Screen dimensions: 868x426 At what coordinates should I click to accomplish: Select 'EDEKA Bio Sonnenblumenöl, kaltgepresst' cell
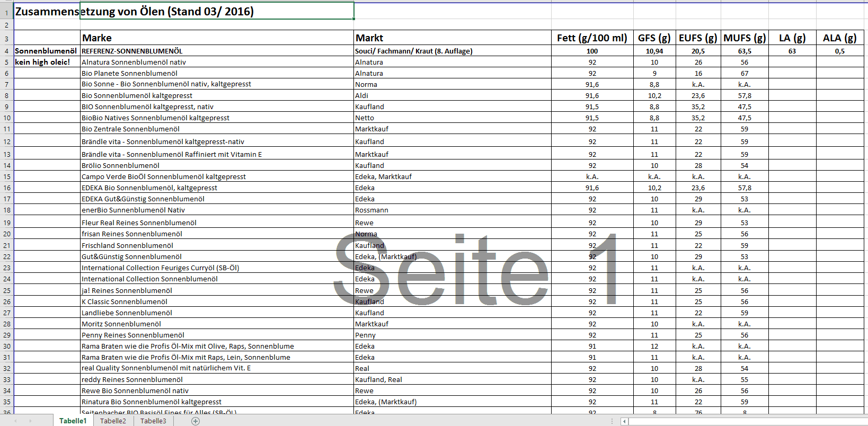coord(217,188)
